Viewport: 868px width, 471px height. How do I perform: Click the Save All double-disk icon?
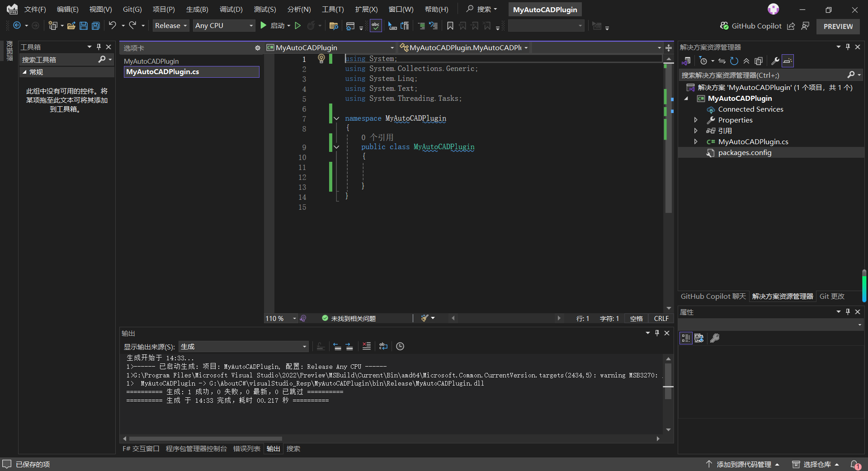[96, 26]
